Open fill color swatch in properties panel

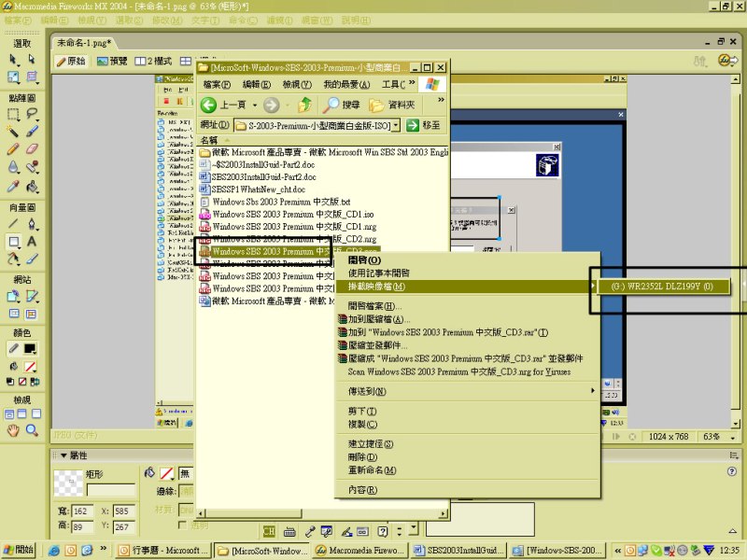tap(166, 473)
